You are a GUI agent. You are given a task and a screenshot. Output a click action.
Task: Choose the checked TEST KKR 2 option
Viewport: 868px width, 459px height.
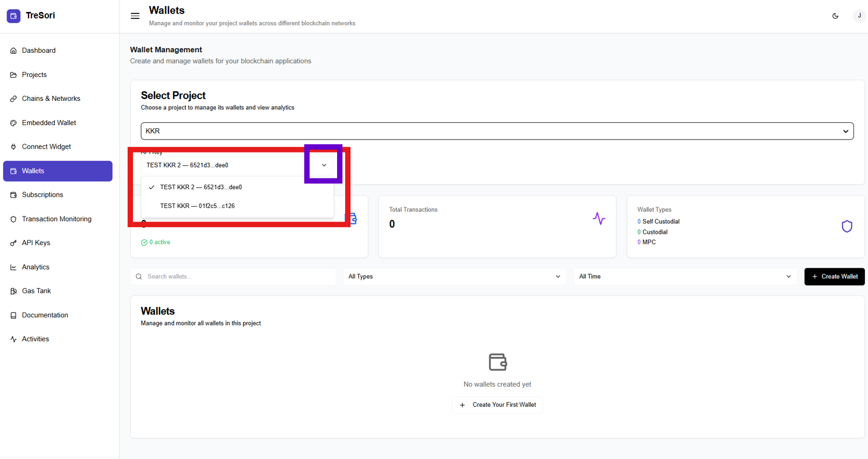201,187
